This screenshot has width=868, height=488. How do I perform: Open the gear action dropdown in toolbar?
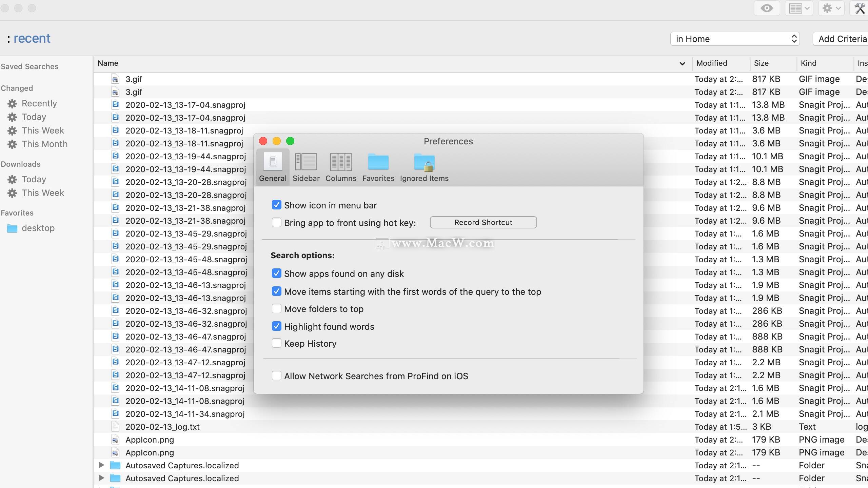tap(831, 8)
